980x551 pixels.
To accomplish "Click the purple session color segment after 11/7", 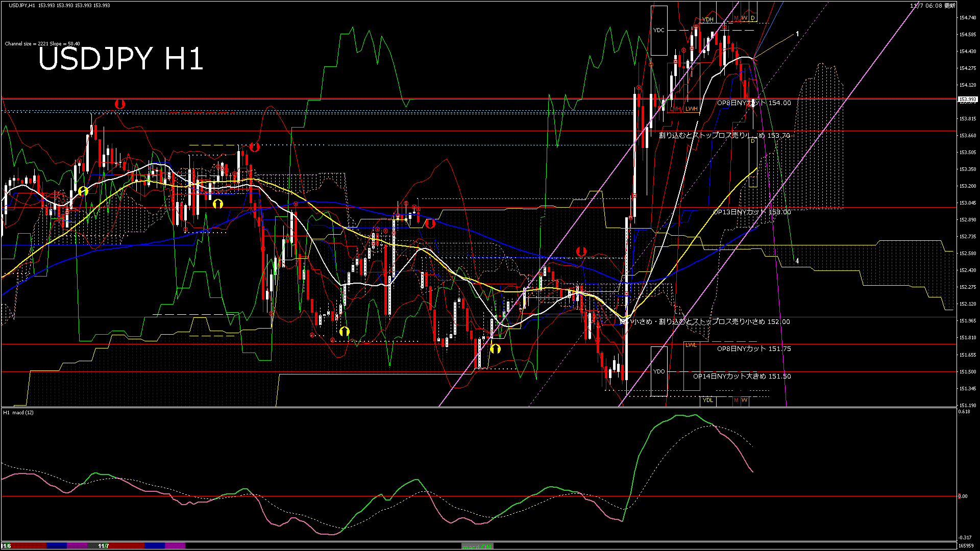I will click(175, 546).
